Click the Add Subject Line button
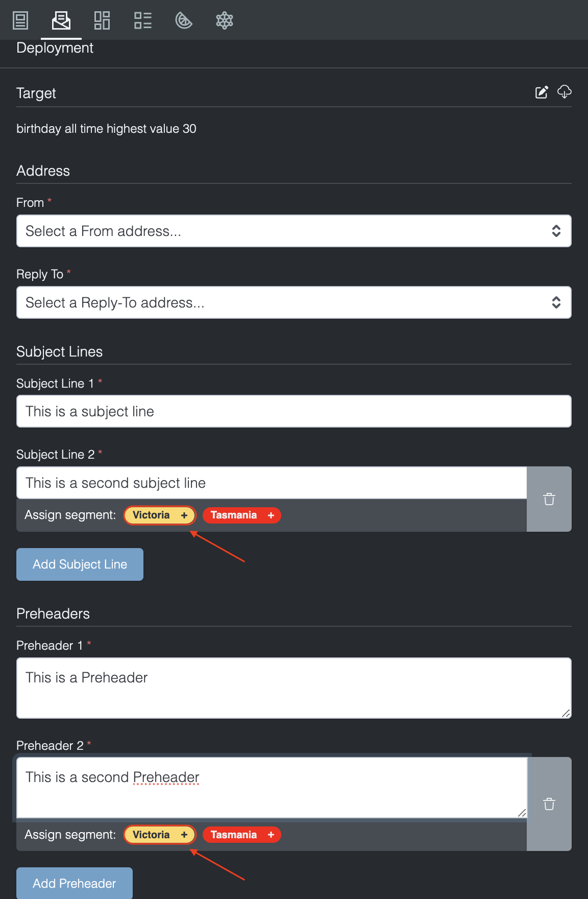 click(x=80, y=564)
